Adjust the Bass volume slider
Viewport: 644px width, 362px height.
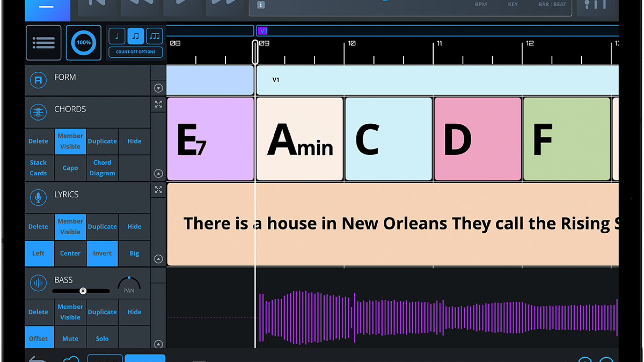(x=83, y=291)
